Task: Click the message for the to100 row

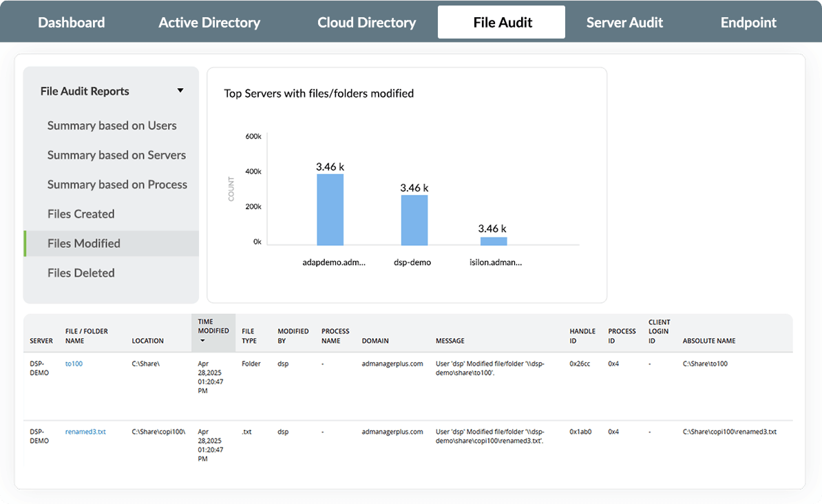Action: [x=490, y=368]
